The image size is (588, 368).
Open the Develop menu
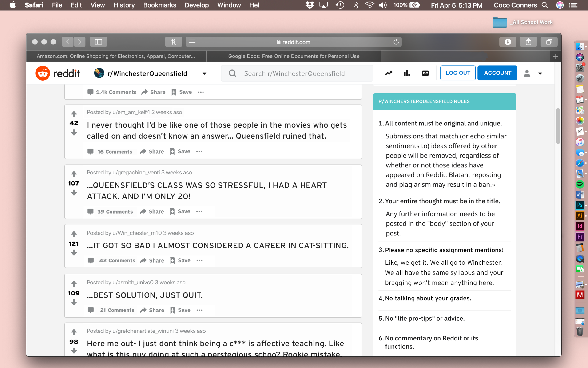(197, 5)
